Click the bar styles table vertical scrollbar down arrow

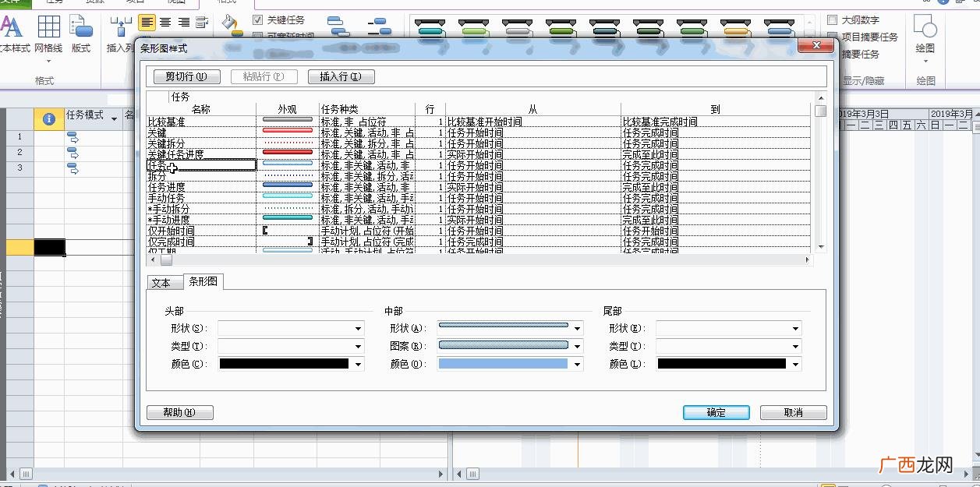(x=820, y=246)
